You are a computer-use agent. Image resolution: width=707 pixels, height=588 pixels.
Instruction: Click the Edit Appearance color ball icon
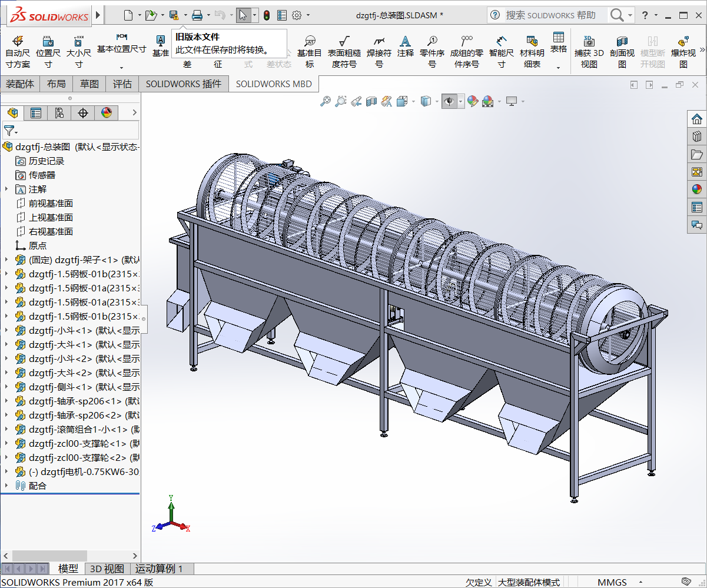[472, 102]
